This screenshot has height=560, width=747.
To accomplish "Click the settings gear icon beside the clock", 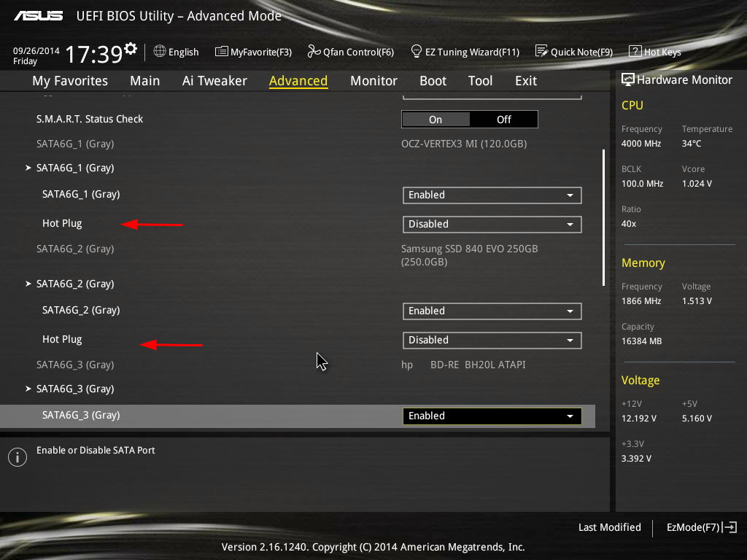I will point(131,49).
